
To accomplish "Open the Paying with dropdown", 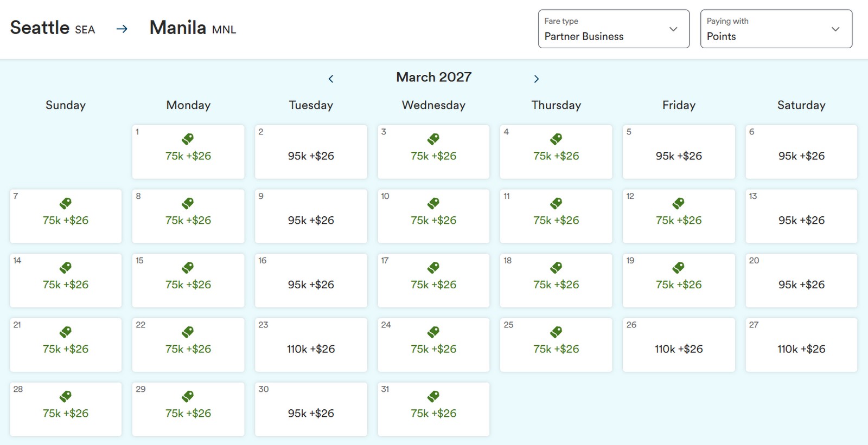I will point(776,29).
